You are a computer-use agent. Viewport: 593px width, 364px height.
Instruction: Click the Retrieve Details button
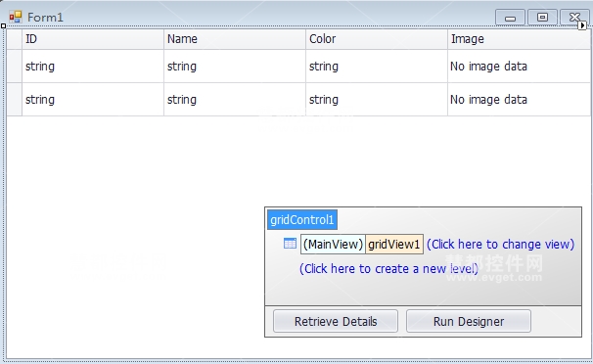tap(336, 321)
